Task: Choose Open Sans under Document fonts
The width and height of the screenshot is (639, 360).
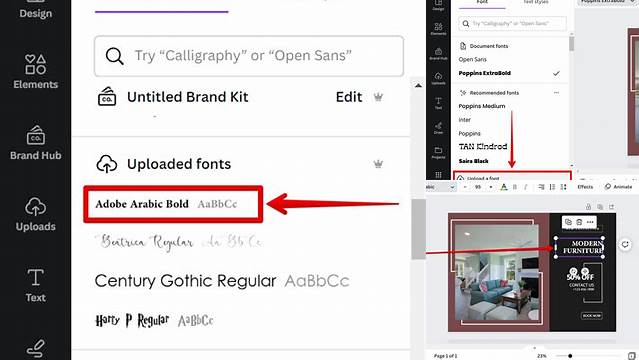Action: pos(472,60)
